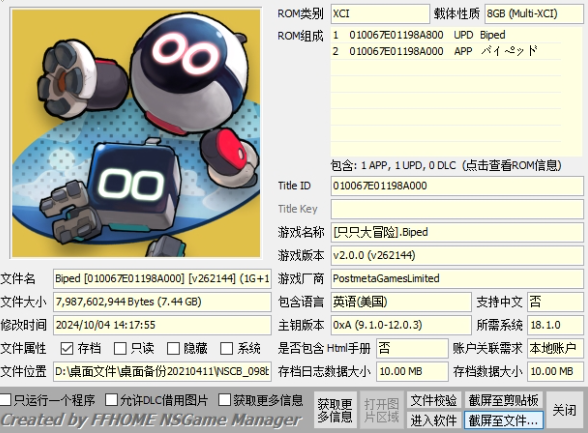Click the 主钥版本 0xA field
Image resolution: width=588 pixels, height=433 pixels.
pos(401,325)
